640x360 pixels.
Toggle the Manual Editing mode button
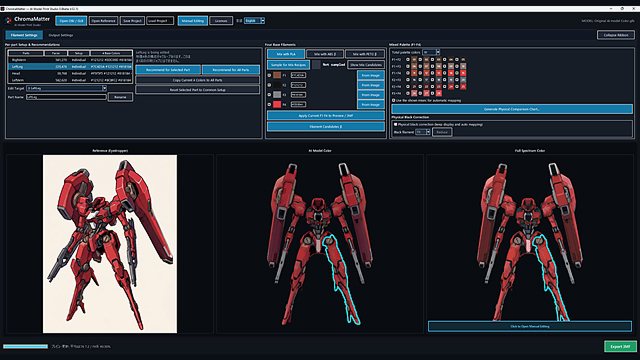point(193,21)
